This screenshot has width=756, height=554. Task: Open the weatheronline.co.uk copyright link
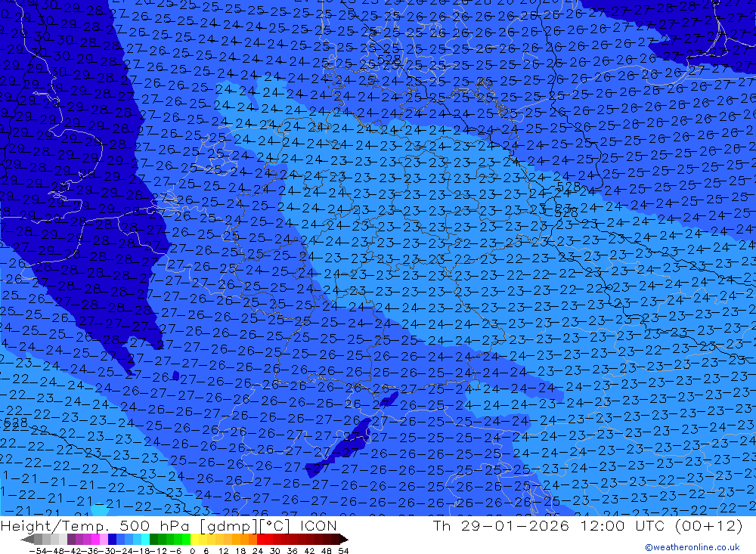[692, 547]
